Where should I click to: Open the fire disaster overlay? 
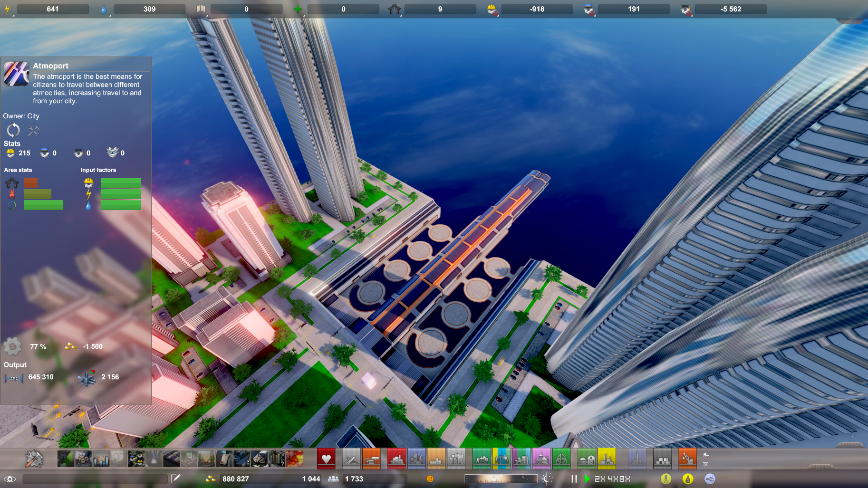point(294,459)
